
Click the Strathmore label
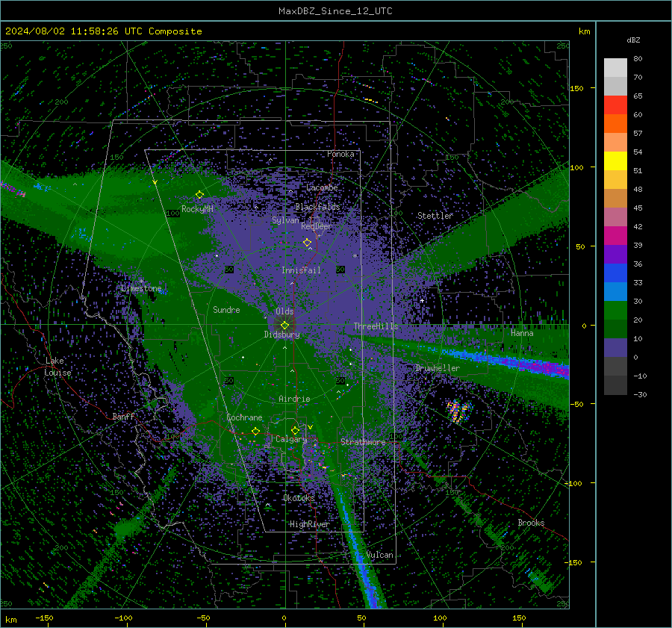point(363,442)
